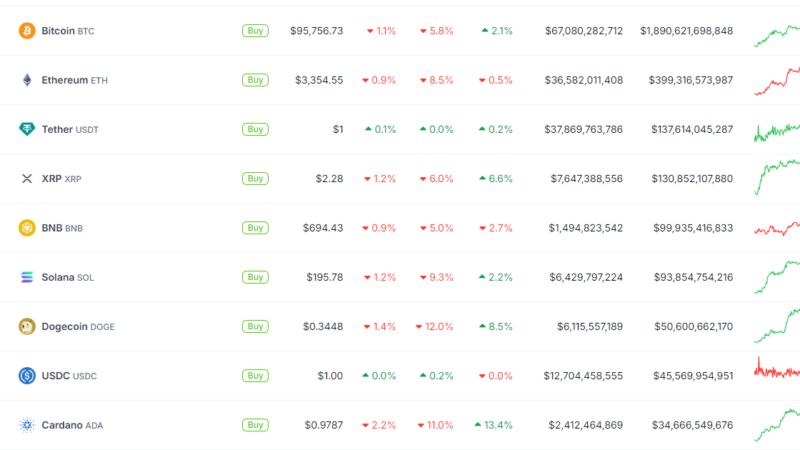Select USDC volume $12,704,458,555
Viewport: 800px width, 450px height.
[583, 376]
